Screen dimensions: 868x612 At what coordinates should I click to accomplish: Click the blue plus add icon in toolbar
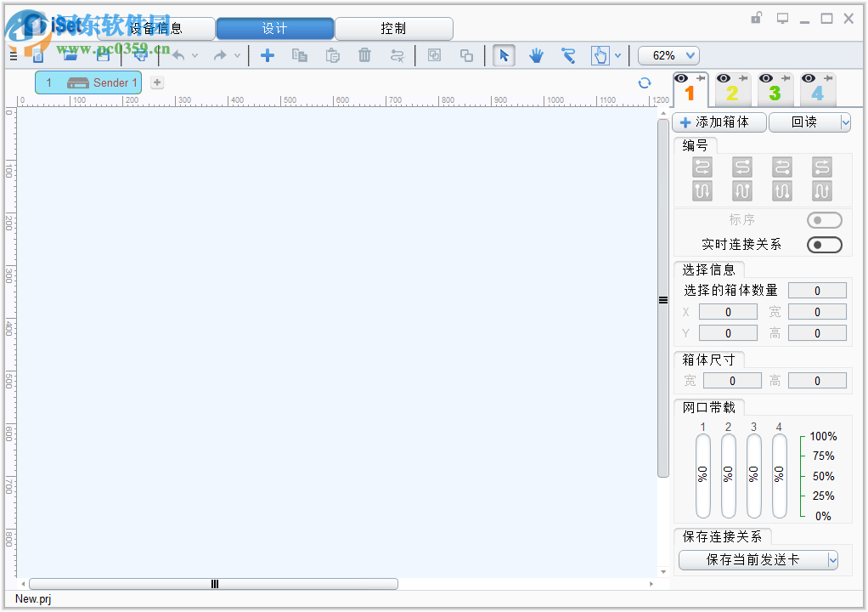(x=268, y=55)
